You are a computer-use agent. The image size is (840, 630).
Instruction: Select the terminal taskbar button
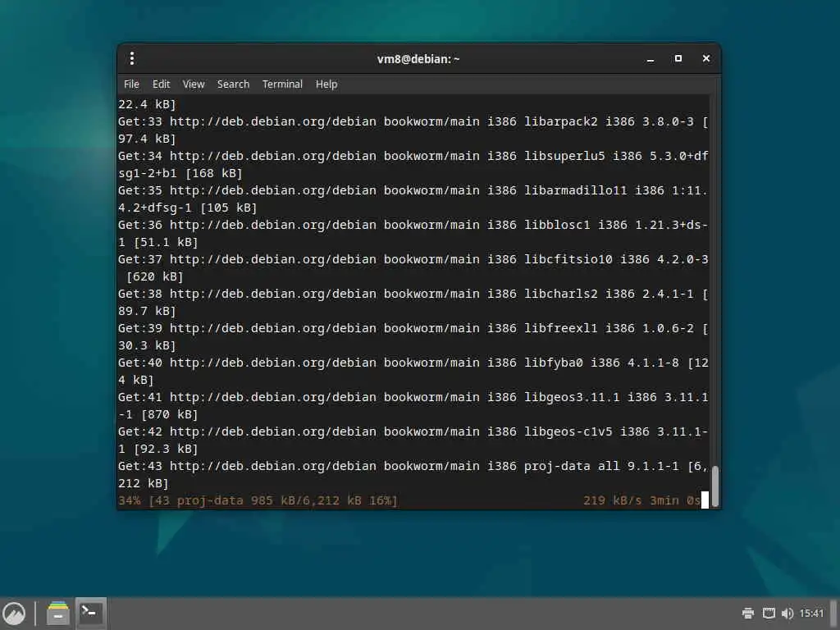tap(90, 614)
